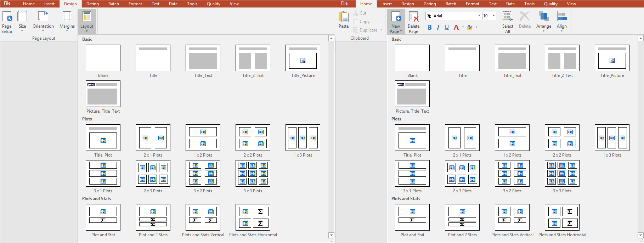Screen dimensions: 644x243
Task: Open Insert tab beside the selected Home tab
Action: 386,4
